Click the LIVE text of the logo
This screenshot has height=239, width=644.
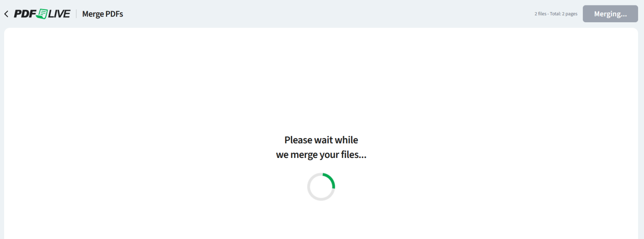59,14
